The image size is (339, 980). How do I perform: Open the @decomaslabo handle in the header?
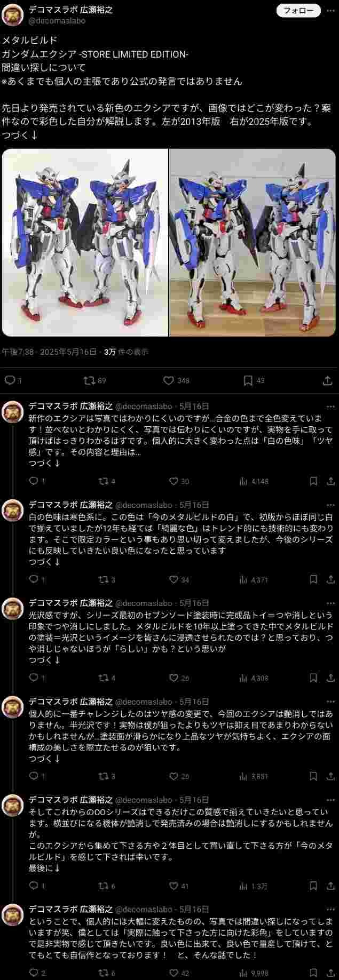coord(57,21)
